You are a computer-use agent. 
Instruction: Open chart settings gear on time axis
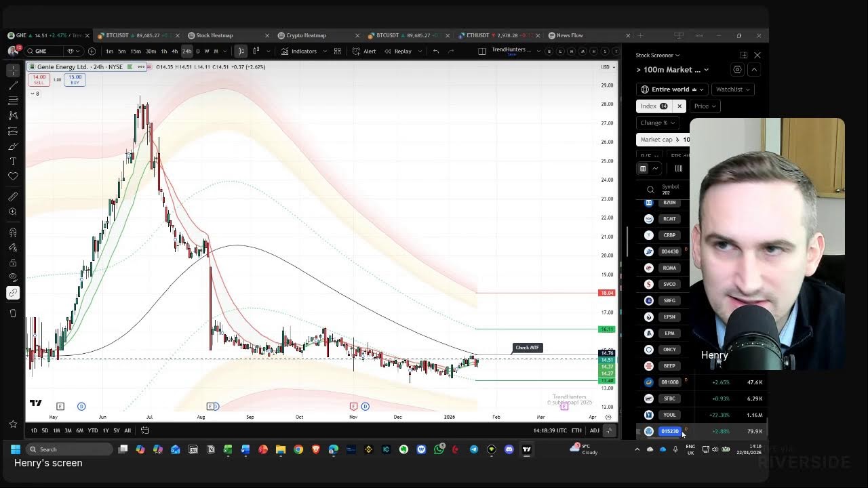click(x=608, y=417)
